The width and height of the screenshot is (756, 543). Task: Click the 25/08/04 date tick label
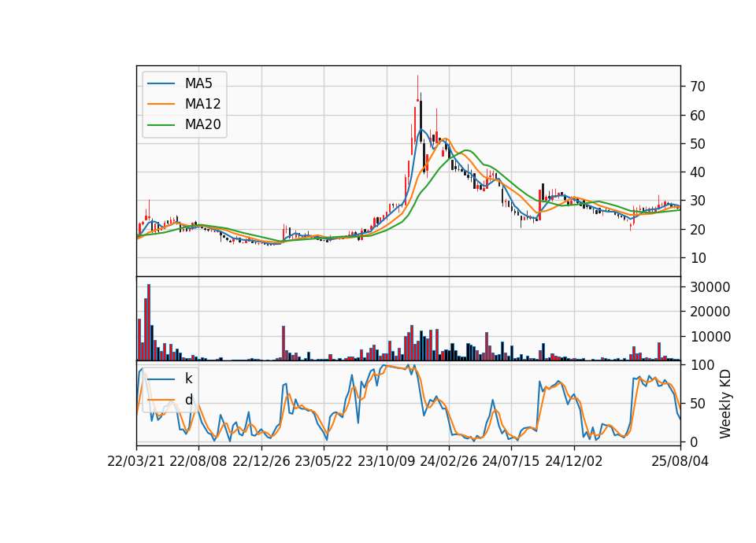click(x=680, y=462)
